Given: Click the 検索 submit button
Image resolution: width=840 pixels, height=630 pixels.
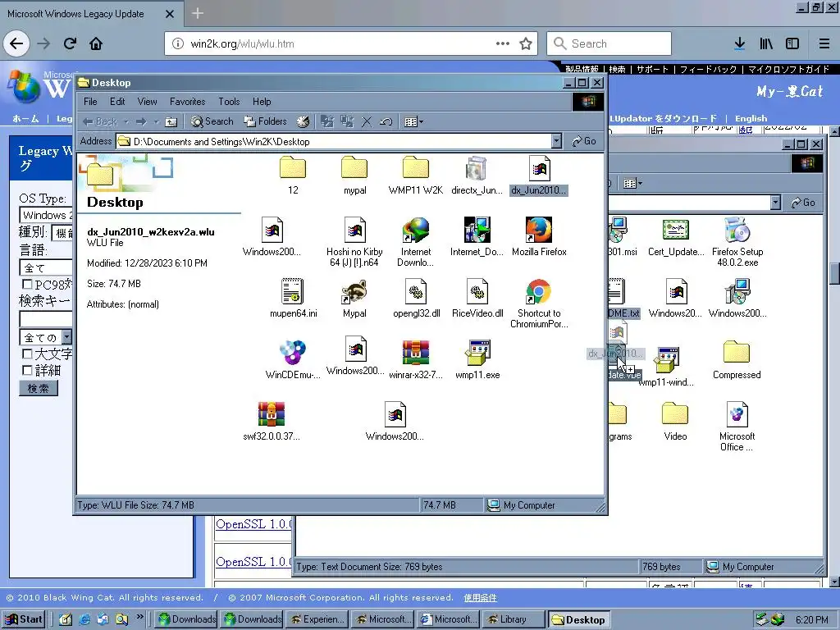Looking at the screenshot, I should tap(38, 388).
